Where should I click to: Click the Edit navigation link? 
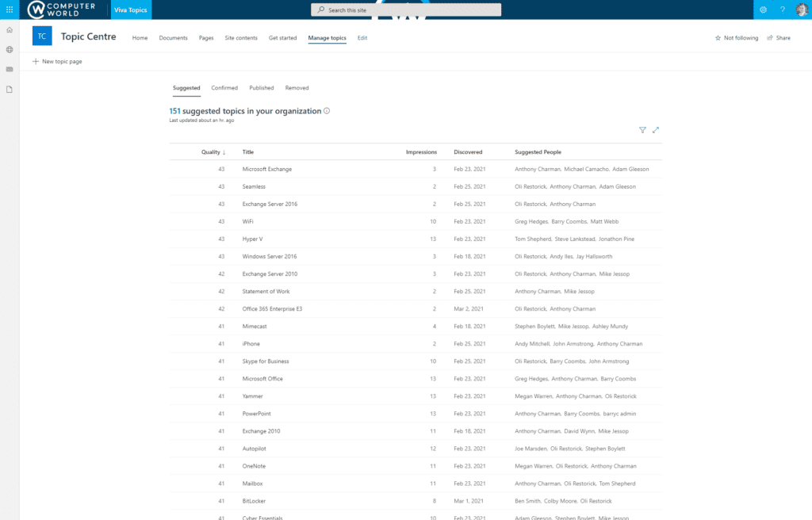coord(362,38)
